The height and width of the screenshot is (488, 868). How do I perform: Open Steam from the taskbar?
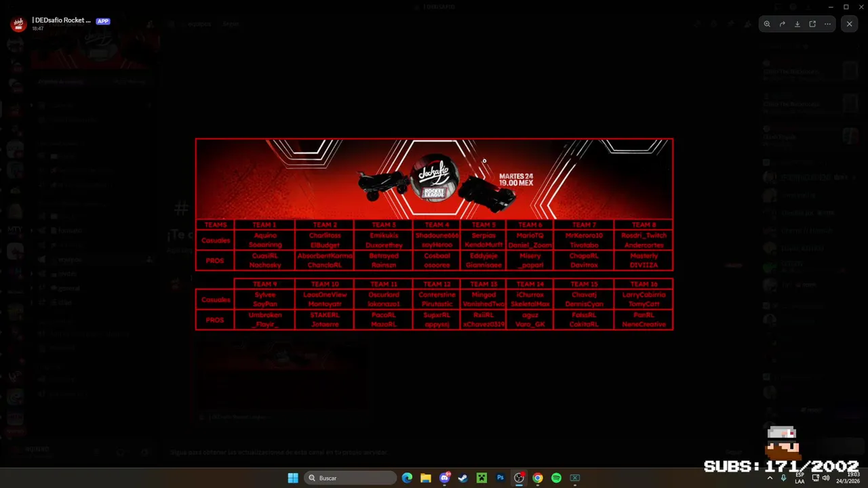coord(463,478)
